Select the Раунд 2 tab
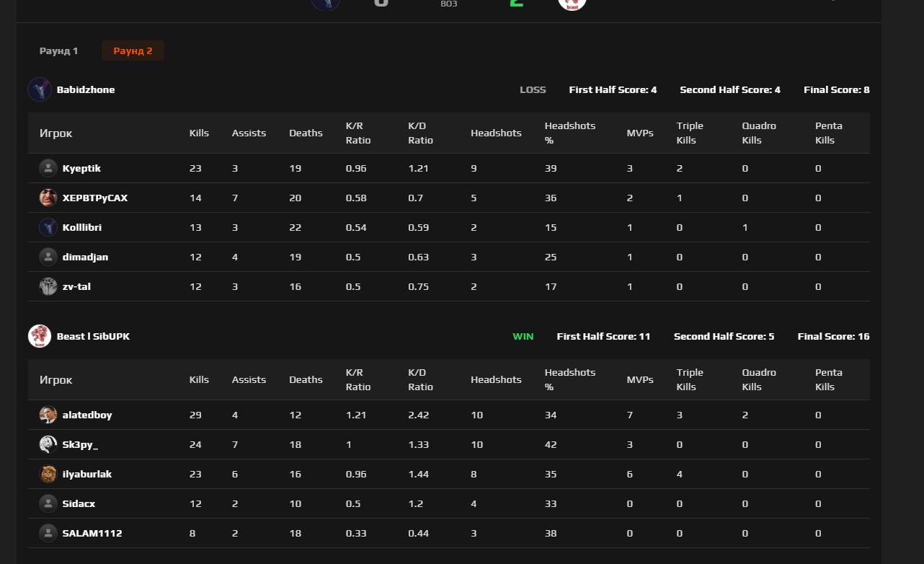Screen dimensions: 924x564 point(133,51)
